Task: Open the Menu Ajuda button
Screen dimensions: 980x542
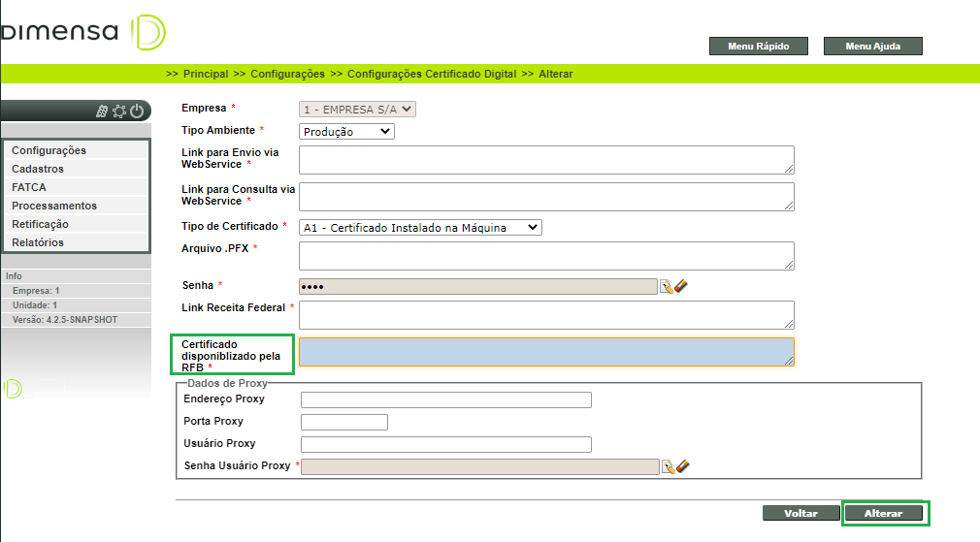Action: click(873, 47)
